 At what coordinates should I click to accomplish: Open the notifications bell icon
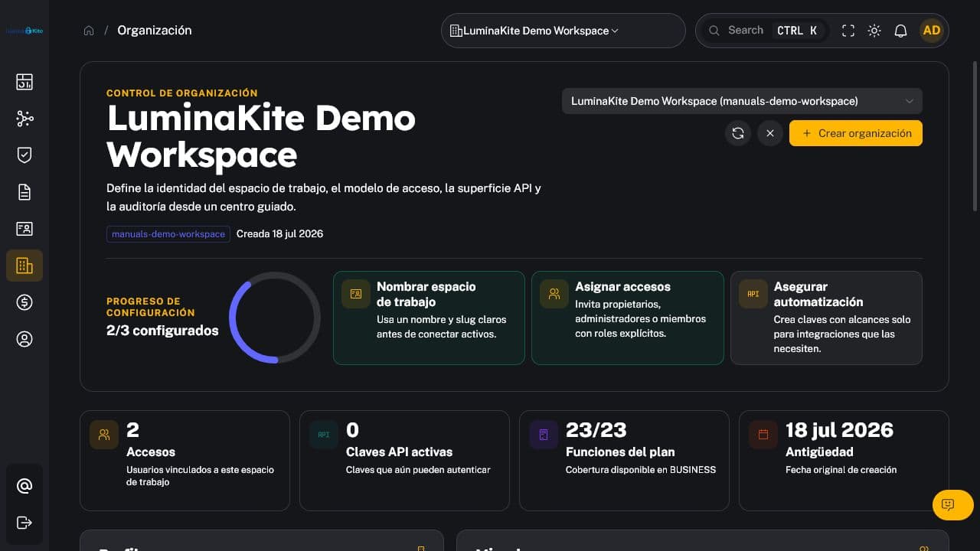coord(900,31)
